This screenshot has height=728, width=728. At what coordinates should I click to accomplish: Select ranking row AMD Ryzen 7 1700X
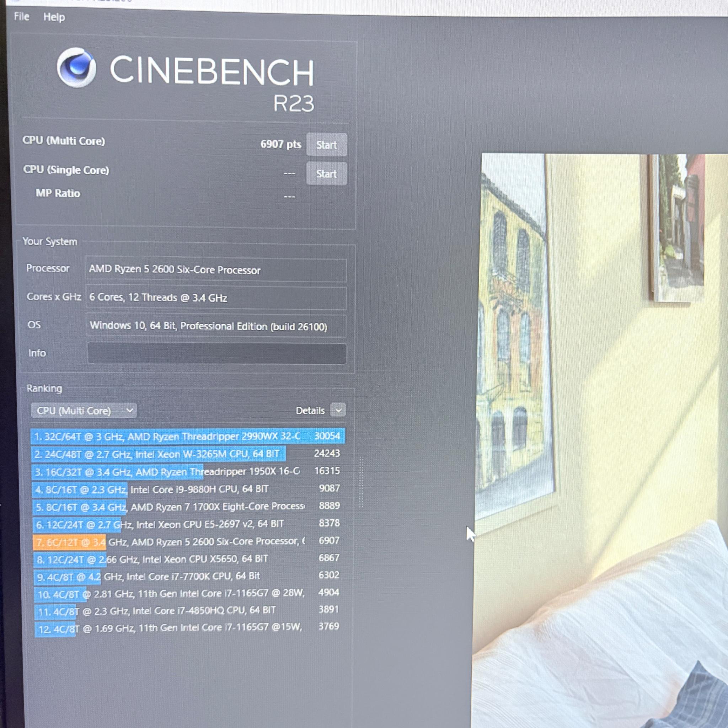pos(188,507)
